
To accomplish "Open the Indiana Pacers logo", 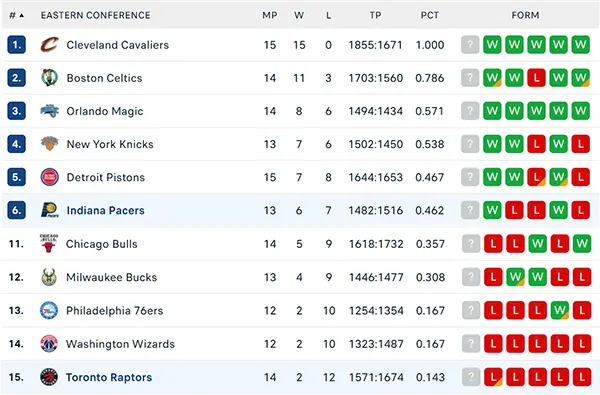I will [x=50, y=210].
